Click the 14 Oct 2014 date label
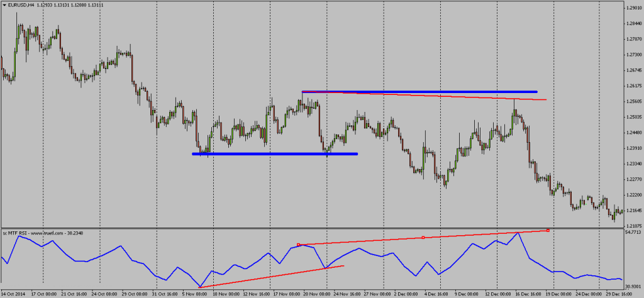 coord(14,294)
